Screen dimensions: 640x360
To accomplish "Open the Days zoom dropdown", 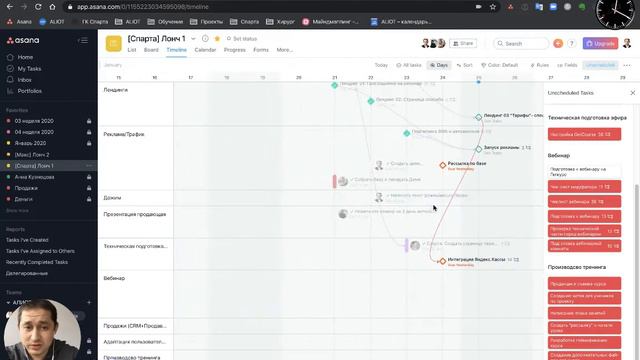I will click(439, 65).
